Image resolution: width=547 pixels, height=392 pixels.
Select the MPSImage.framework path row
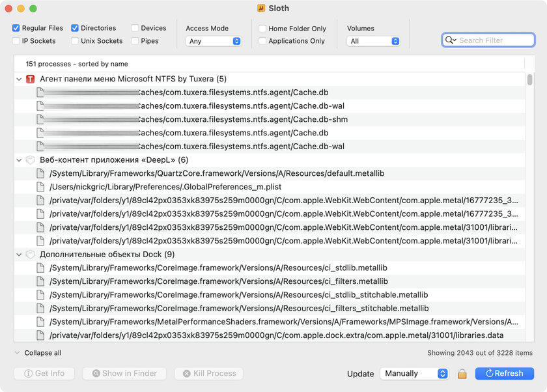[x=270, y=322]
